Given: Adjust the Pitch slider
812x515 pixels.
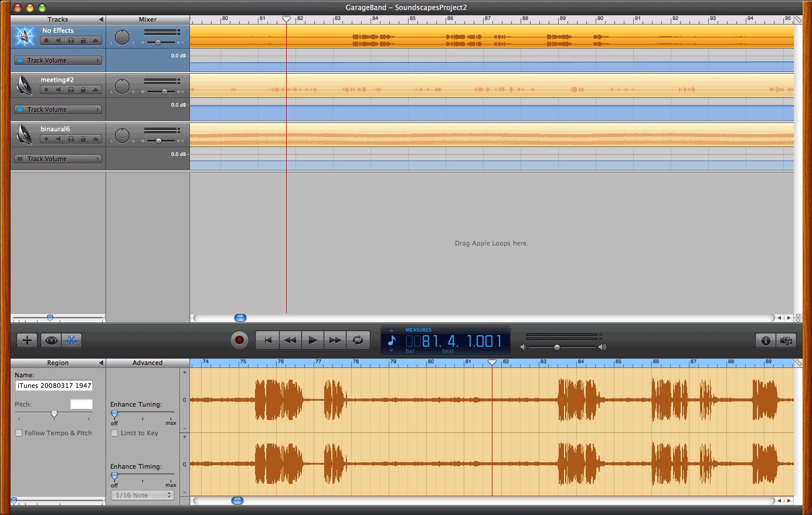Looking at the screenshot, I should tap(54, 414).
